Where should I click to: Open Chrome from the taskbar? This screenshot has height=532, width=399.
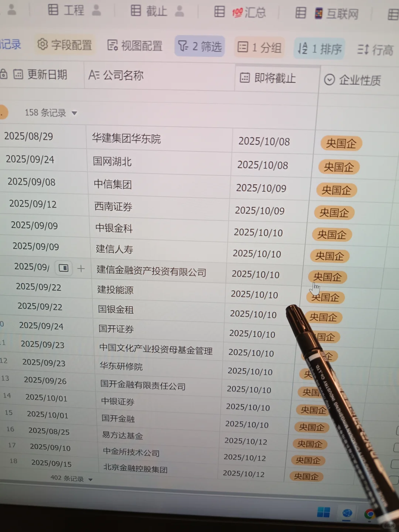369,514
